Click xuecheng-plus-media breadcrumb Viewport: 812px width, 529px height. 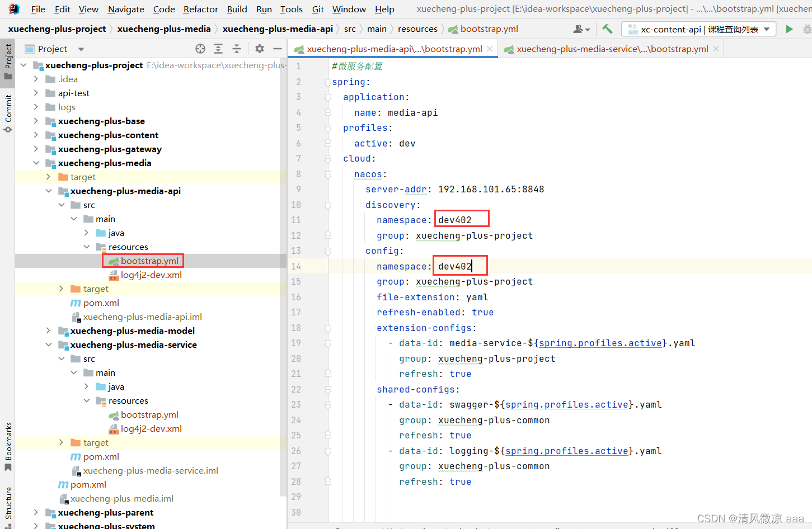coord(164,29)
